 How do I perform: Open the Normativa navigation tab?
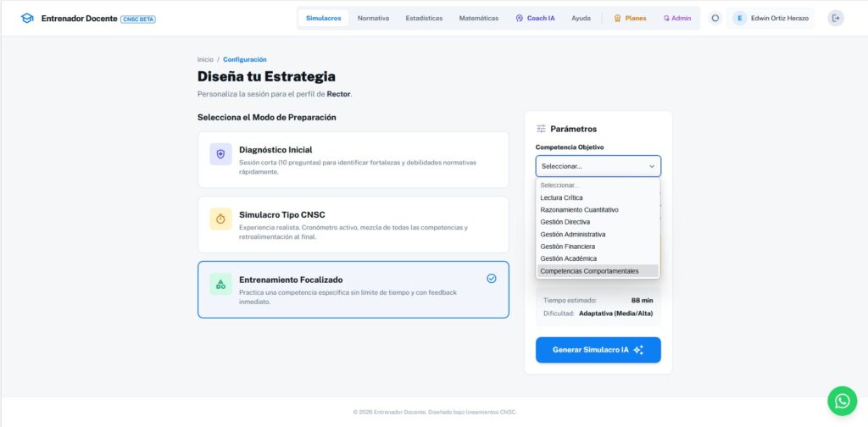pos(373,18)
